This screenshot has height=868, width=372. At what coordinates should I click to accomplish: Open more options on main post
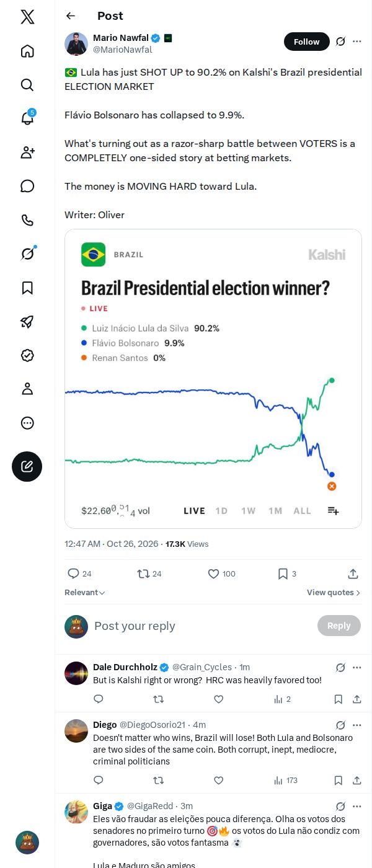357,42
